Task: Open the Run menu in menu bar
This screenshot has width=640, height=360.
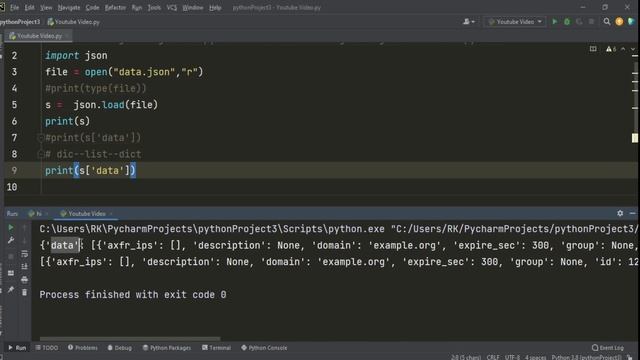Action: tap(137, 7)
